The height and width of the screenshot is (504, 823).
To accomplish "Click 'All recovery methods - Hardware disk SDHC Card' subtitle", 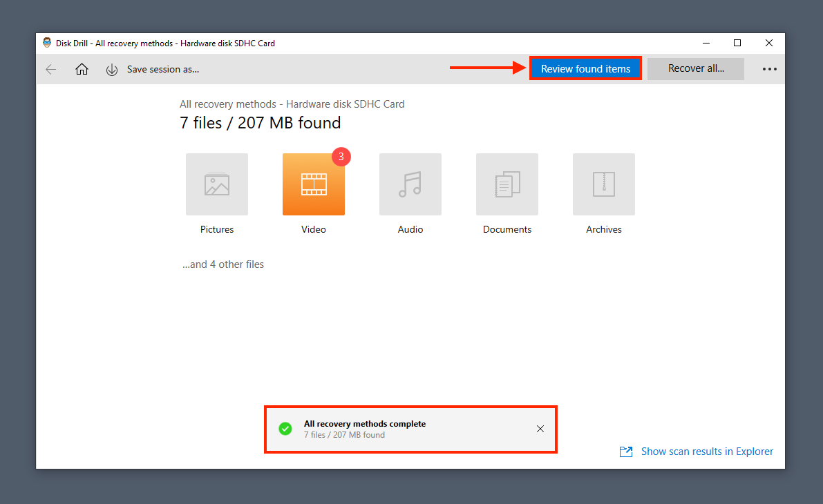I will click(x=292, y=104).
